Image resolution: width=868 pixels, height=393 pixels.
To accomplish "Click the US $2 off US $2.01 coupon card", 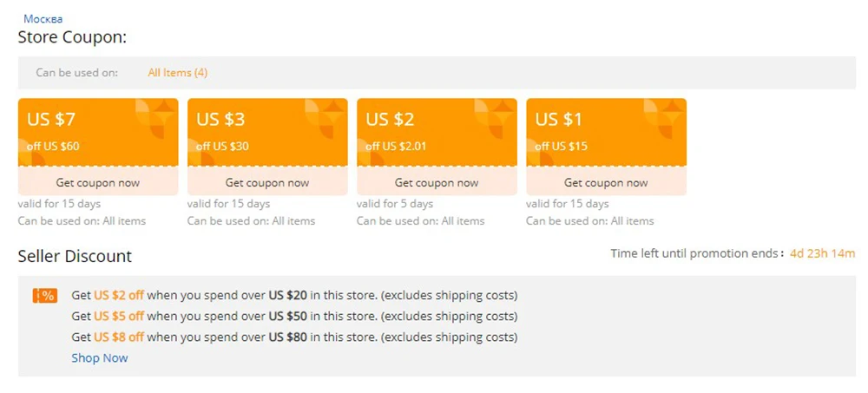I will pyautogui.click(x=437, y=132).
